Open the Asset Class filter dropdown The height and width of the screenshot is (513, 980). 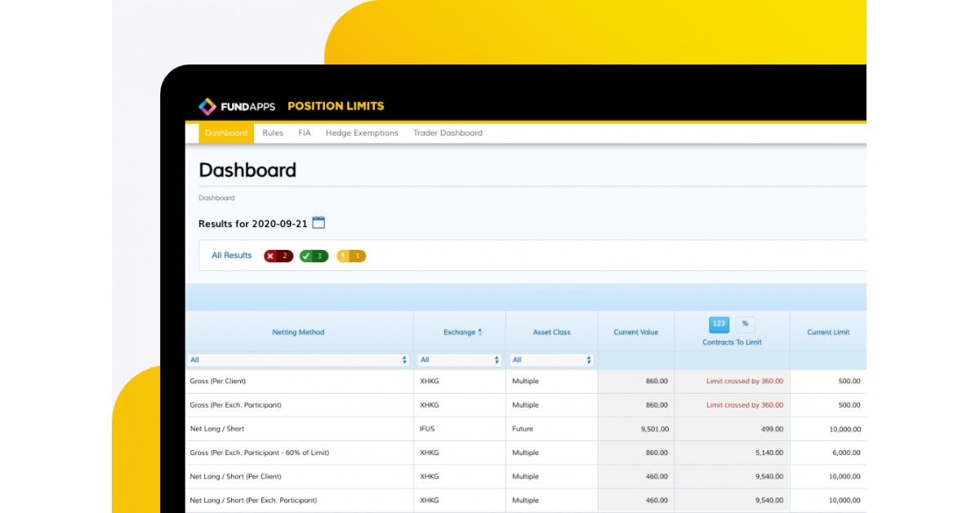pos(550,359)
